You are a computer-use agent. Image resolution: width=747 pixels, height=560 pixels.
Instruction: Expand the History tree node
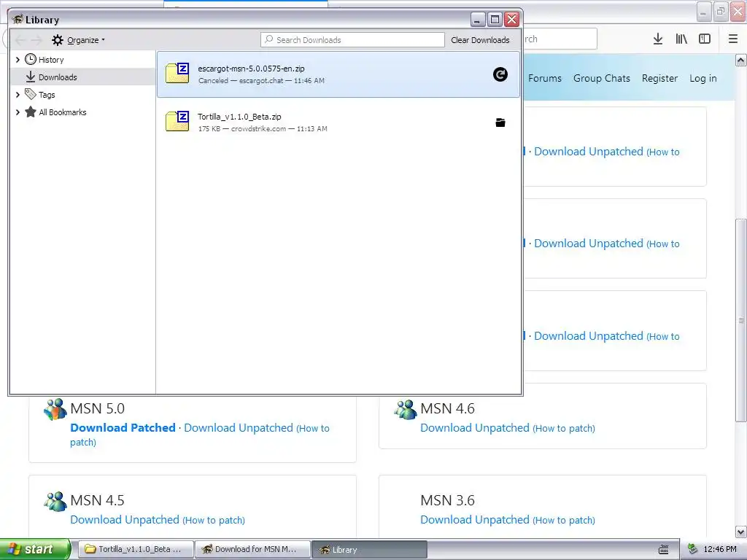[x=18, y=60]
